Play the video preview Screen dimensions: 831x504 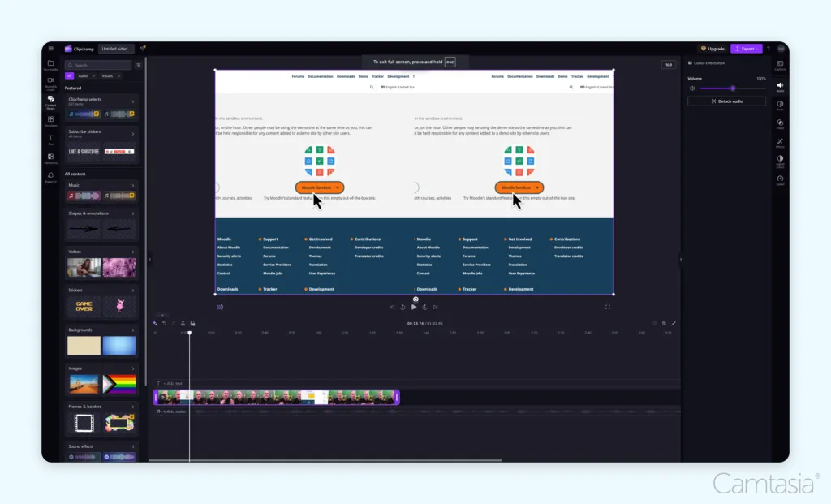tap(414, 307)
